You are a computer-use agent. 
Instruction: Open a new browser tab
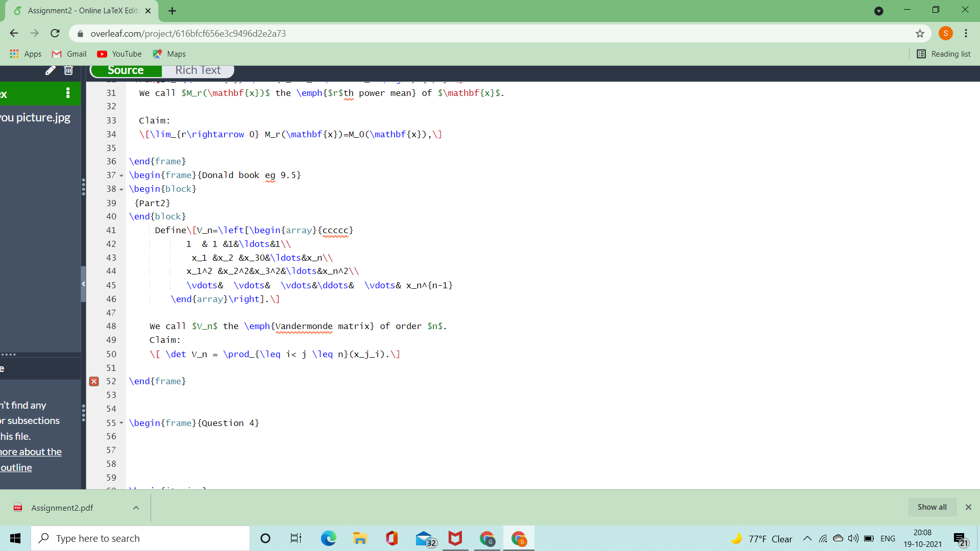pos(172,11)
